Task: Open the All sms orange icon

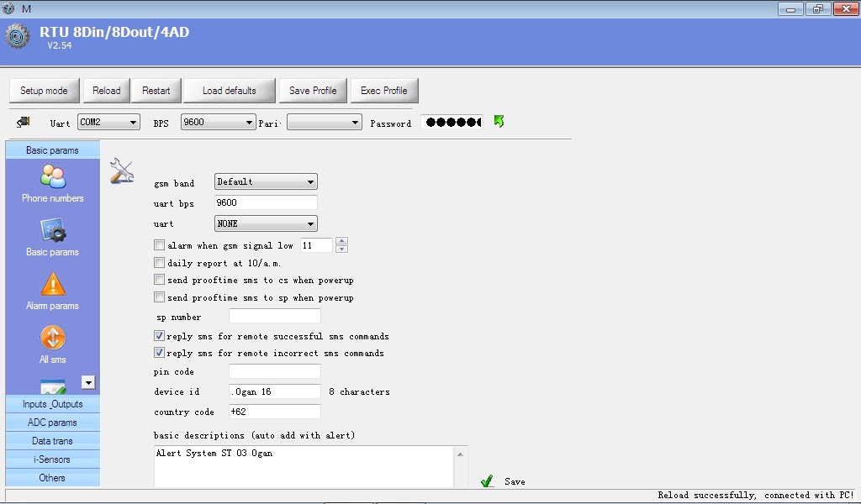Action: click(53, 338)
